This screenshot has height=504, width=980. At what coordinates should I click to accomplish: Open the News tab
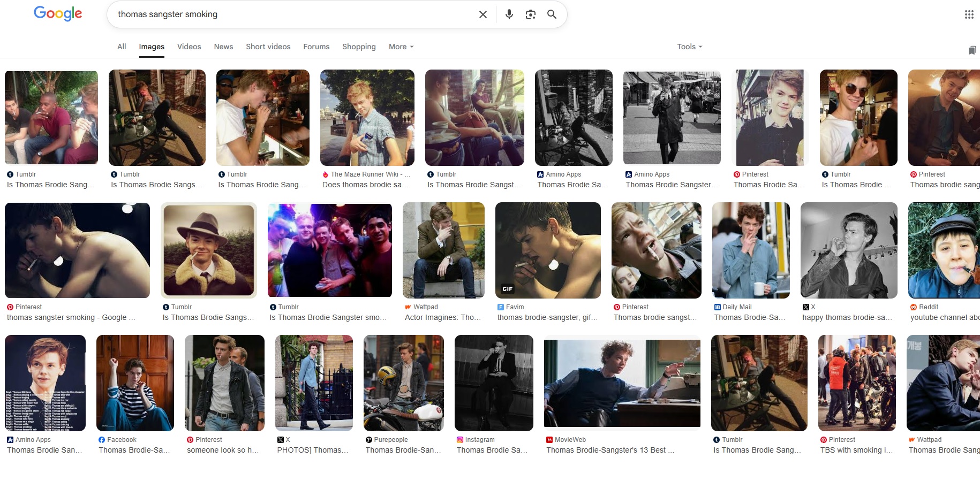pos(223,47)
